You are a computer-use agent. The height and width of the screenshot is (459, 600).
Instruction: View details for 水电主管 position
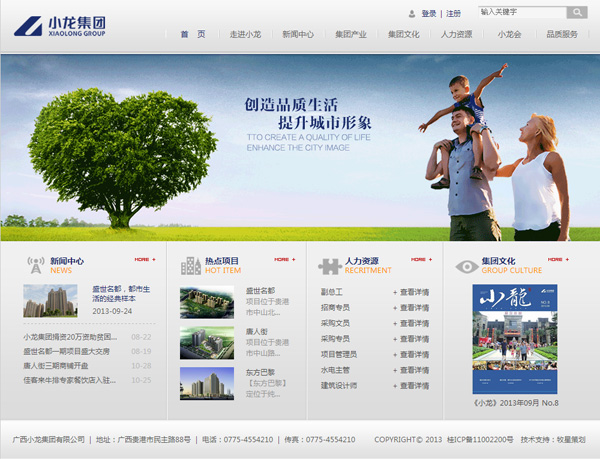click(x=411, y=370)
